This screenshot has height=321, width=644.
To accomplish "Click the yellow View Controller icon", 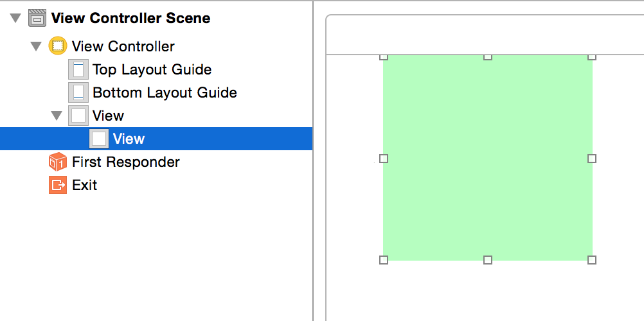I will pos(58,46).
